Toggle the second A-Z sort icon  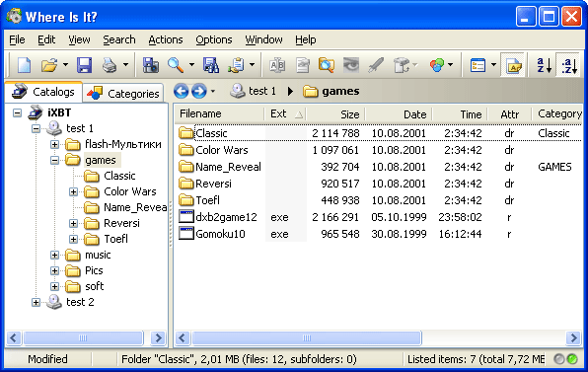(569, 65)
